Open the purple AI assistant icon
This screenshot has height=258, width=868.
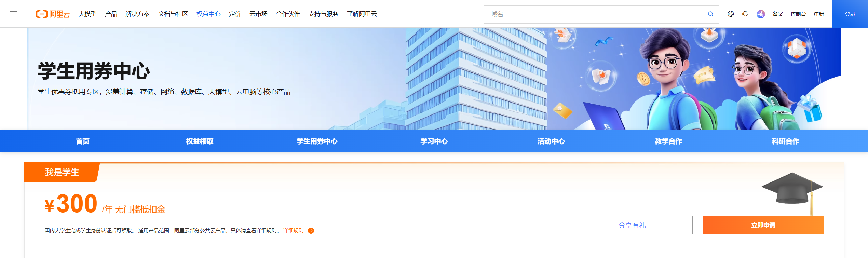point(760,14)
